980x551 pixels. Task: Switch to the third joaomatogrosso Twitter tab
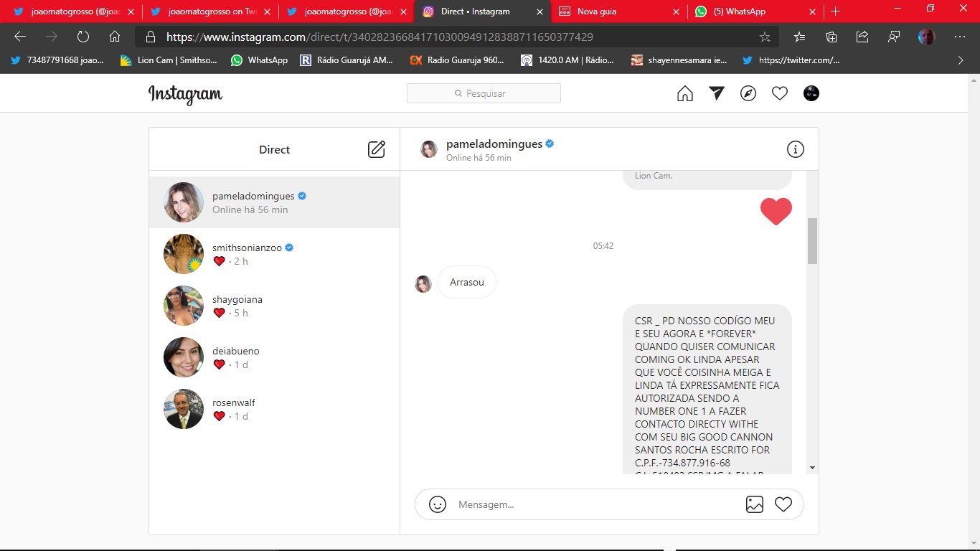[x=347, y=11]
